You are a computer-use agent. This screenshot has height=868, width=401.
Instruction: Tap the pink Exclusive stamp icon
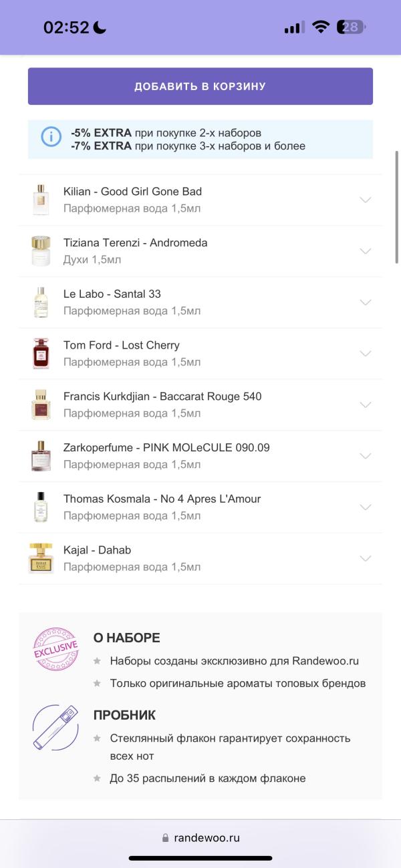[x=55, y=648]
